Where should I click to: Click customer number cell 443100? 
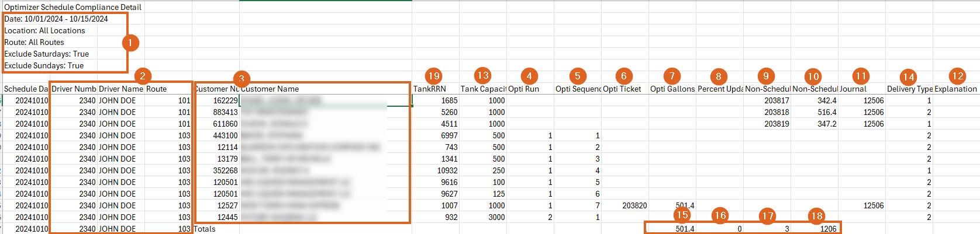[216, 135]
